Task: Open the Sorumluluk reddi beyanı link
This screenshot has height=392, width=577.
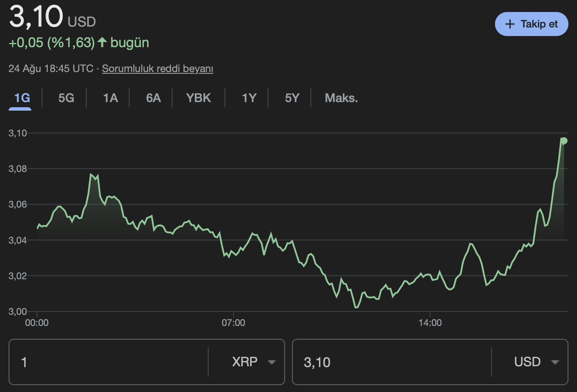Action: coord(158,69)
